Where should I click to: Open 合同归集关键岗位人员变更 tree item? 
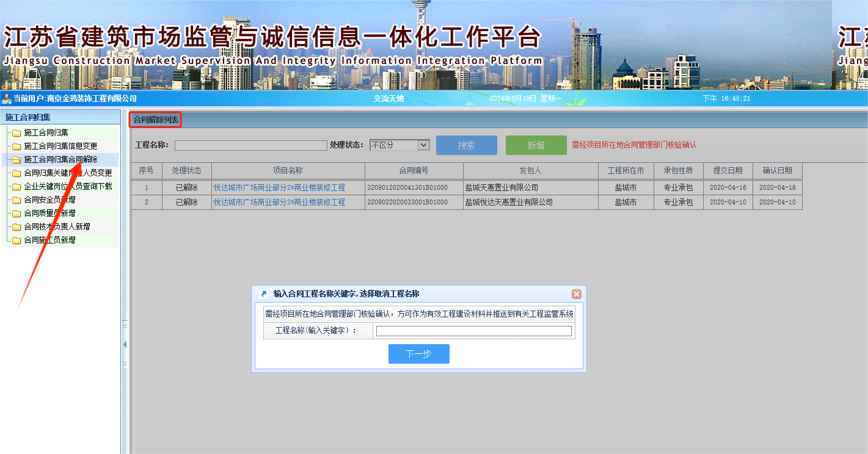[x=68, y=173]
